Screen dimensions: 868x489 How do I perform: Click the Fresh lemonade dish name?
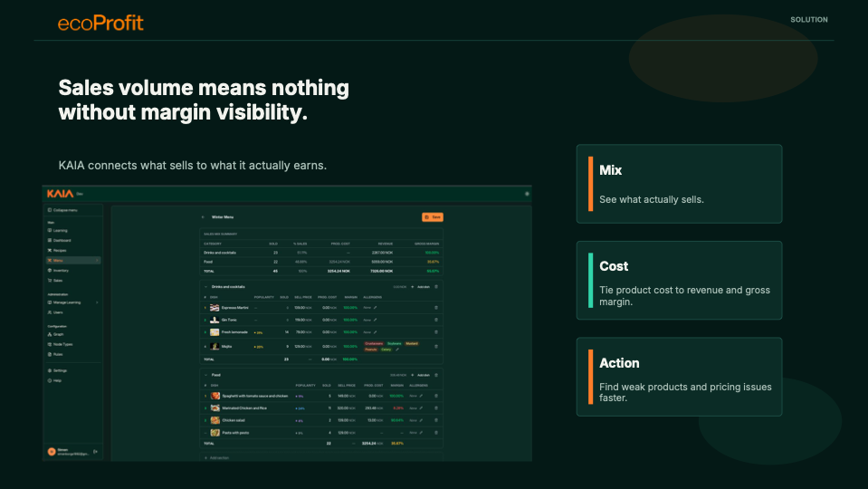(234, 332)
